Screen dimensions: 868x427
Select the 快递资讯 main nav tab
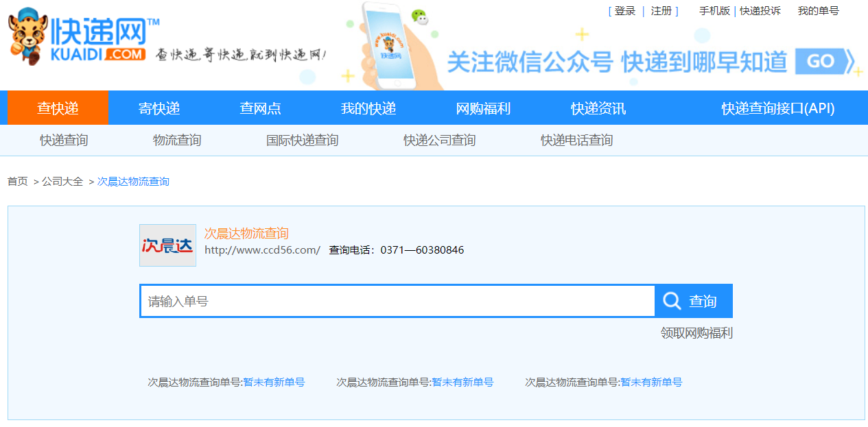point(598,108)
